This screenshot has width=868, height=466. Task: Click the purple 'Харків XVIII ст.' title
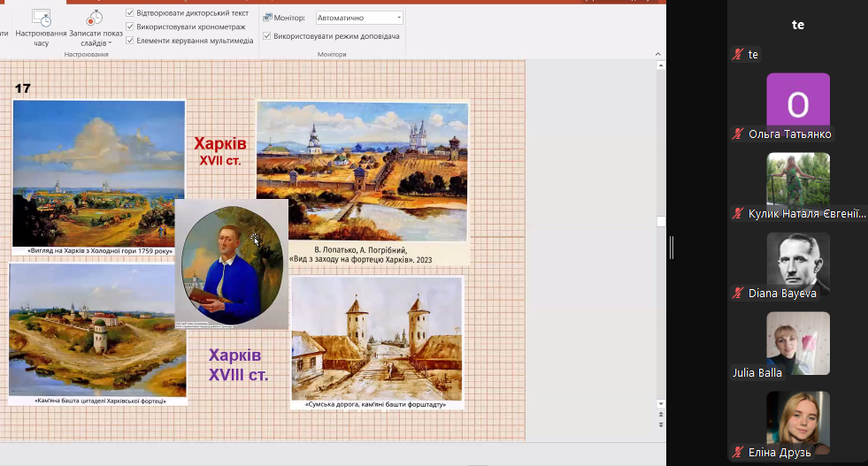coord(238,364)
